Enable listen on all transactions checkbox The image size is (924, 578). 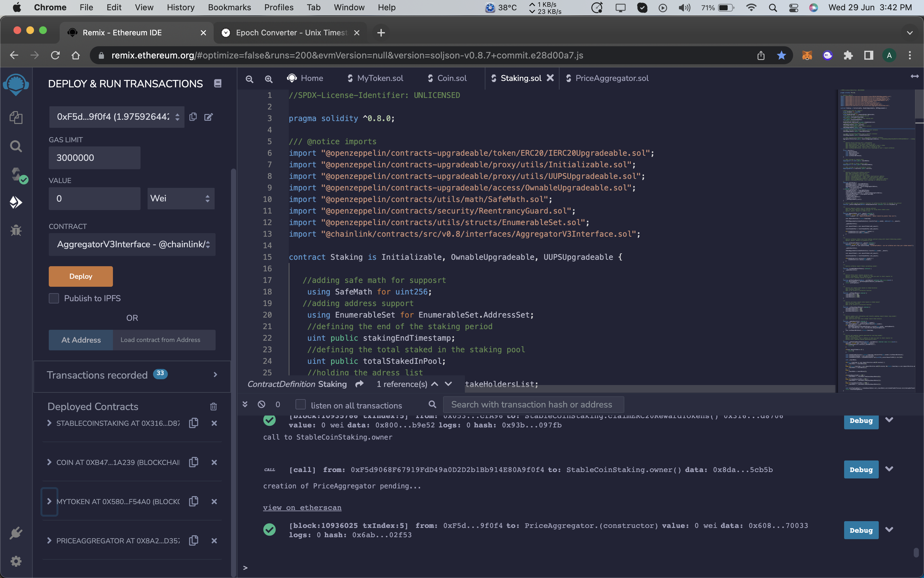click(x=301, y=405)
